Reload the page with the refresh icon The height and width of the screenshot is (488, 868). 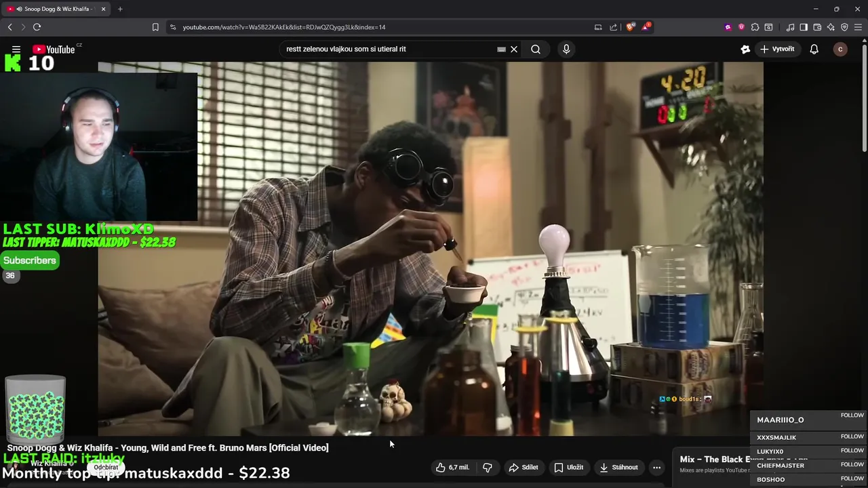pos(37,27)
